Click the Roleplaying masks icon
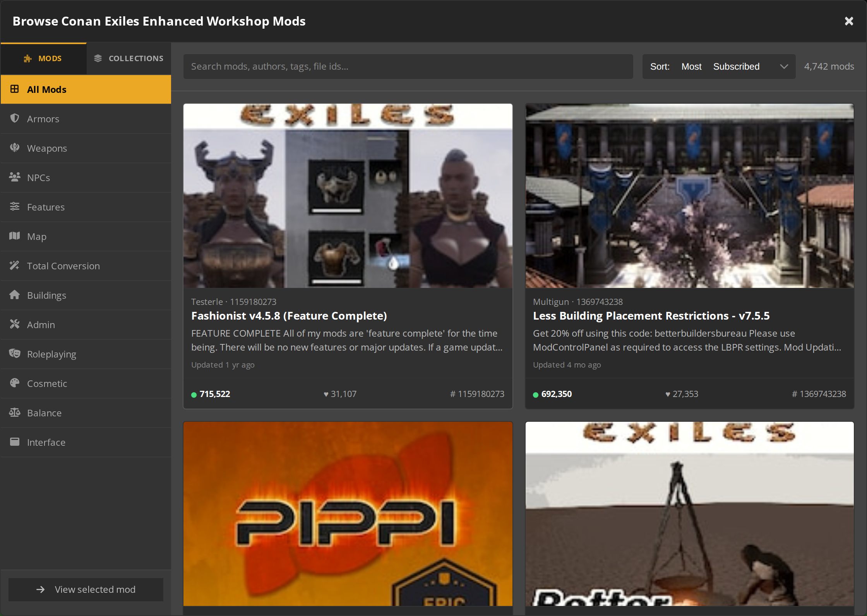 15,354
